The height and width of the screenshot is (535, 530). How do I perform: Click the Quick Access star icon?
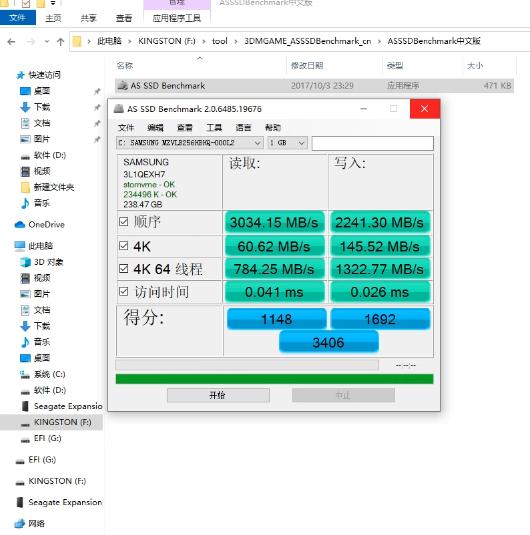click(21, 75)
